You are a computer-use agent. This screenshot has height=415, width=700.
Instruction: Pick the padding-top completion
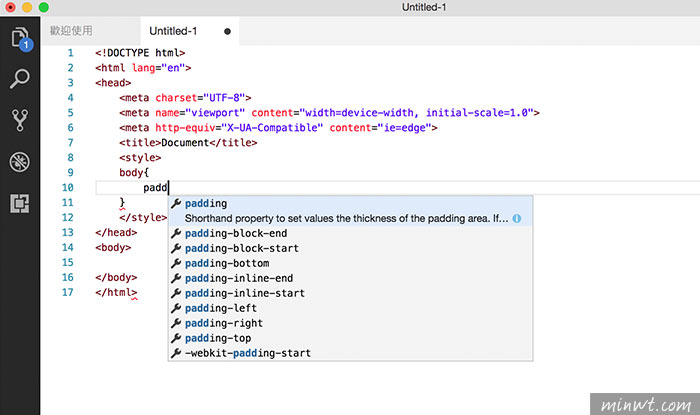350,338
